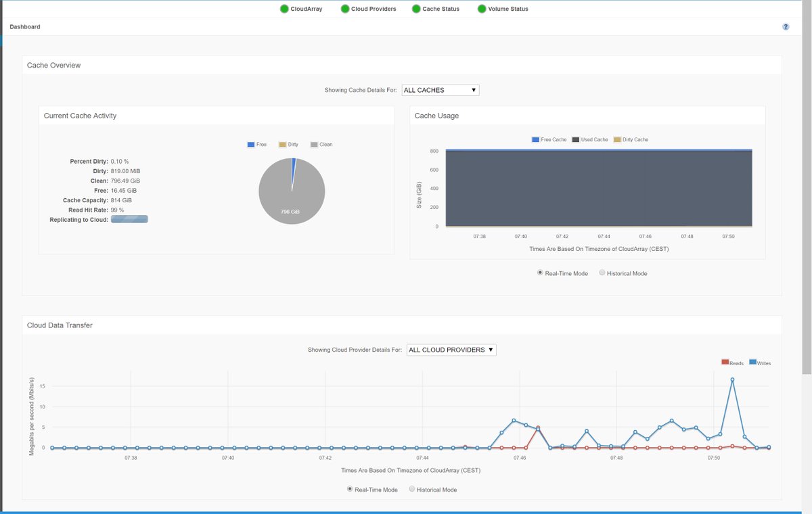Click the Cache Capacity value 814 GiB
The height and width of the screenshot is (514, 812).
121,200
